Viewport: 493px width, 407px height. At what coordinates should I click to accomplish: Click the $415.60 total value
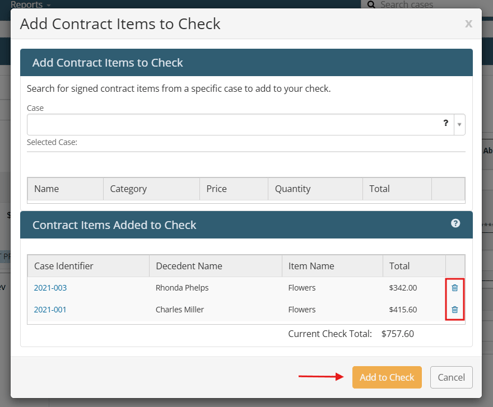click(x=403, y=310)
